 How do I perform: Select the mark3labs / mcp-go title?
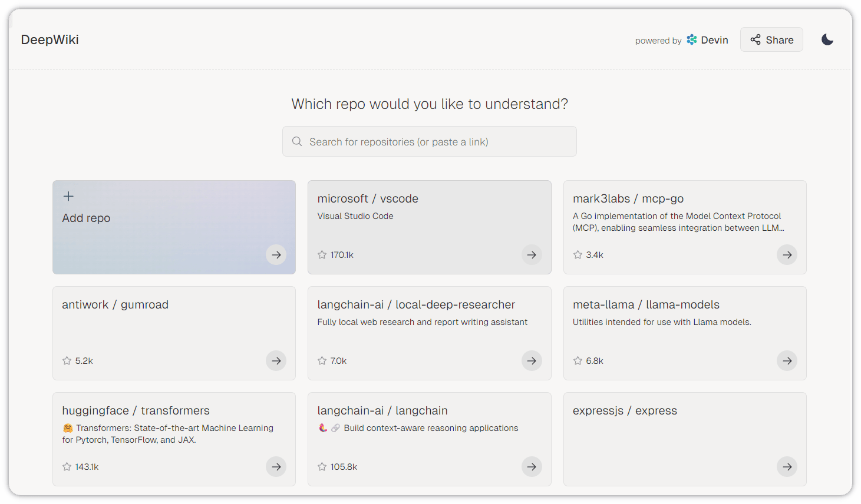tap(628, 198)
